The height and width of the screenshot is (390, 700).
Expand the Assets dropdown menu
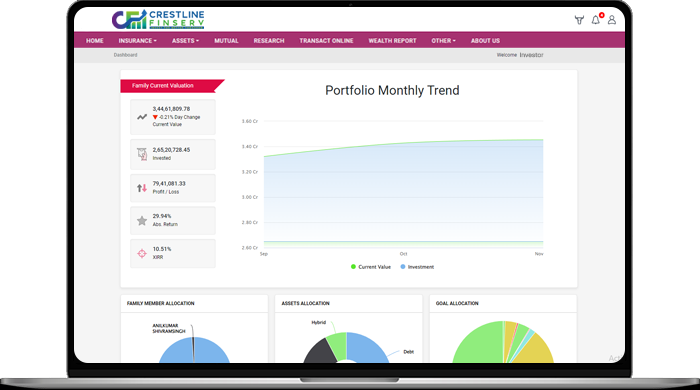185,41
